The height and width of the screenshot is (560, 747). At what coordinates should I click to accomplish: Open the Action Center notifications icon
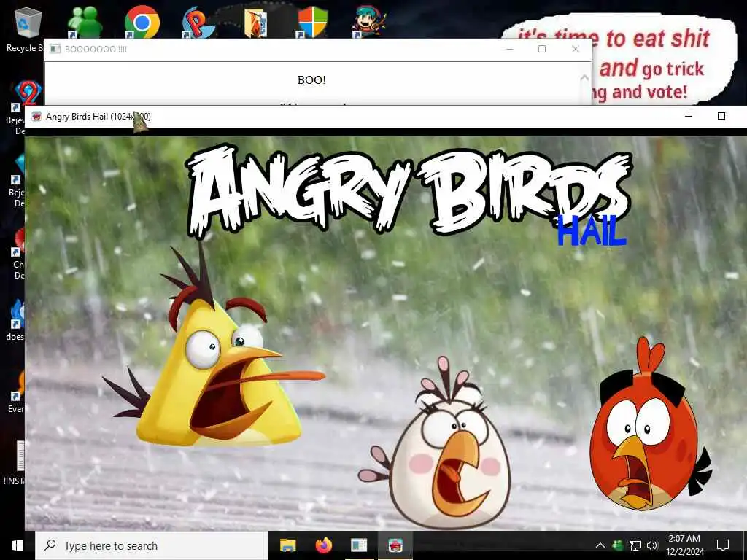click(x=723, y=545)
